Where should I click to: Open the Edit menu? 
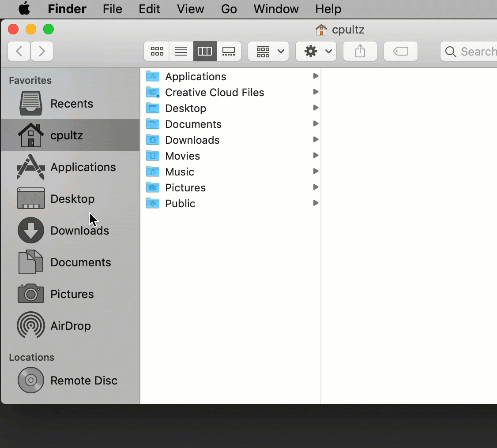(149, 9)
